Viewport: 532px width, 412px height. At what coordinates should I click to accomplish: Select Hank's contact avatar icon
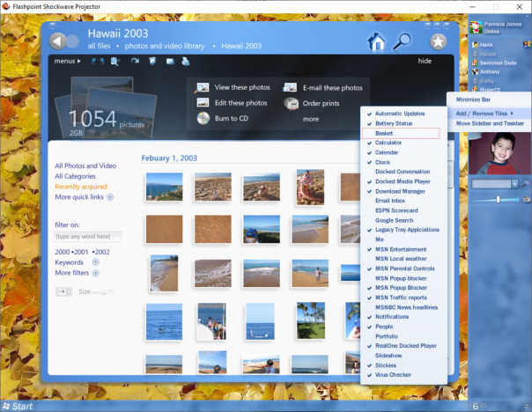[475, 45]
